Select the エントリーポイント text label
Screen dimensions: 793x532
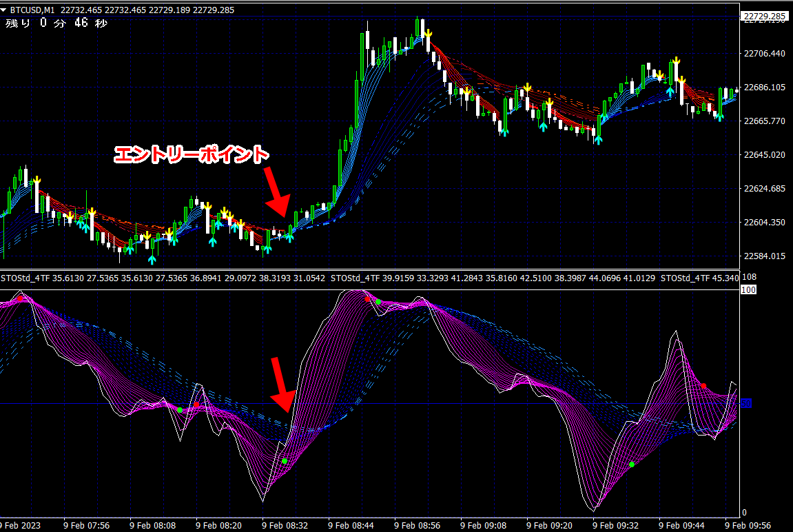tap(190, 155)
